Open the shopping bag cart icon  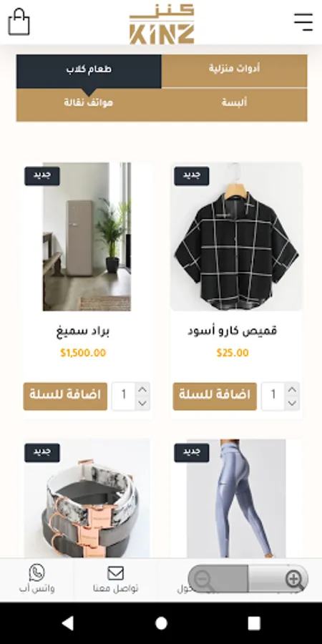[19, 22]
